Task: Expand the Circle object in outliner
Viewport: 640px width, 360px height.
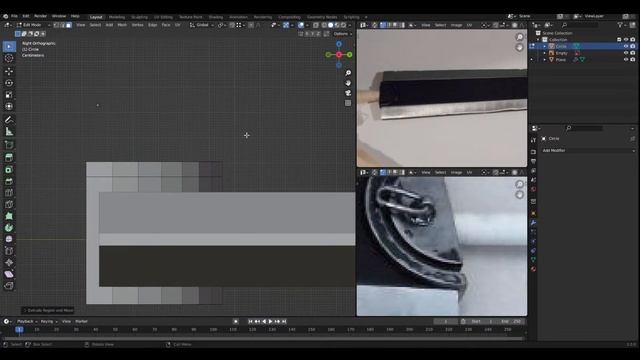Action: point(544,47)
